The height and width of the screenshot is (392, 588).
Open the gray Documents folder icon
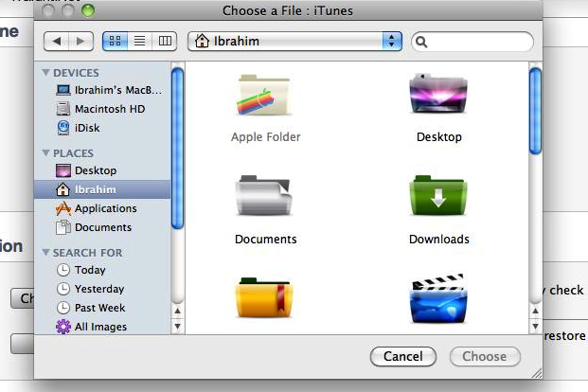click(x=264, y=195)
